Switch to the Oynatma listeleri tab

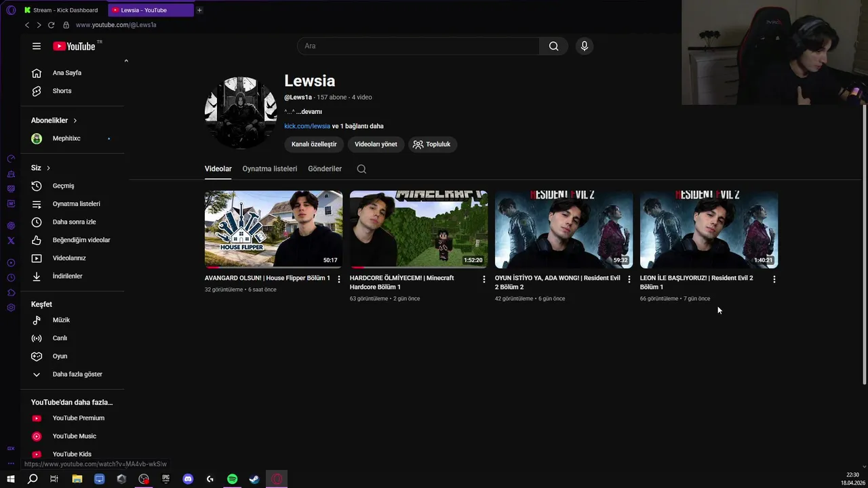coord(270,169)
